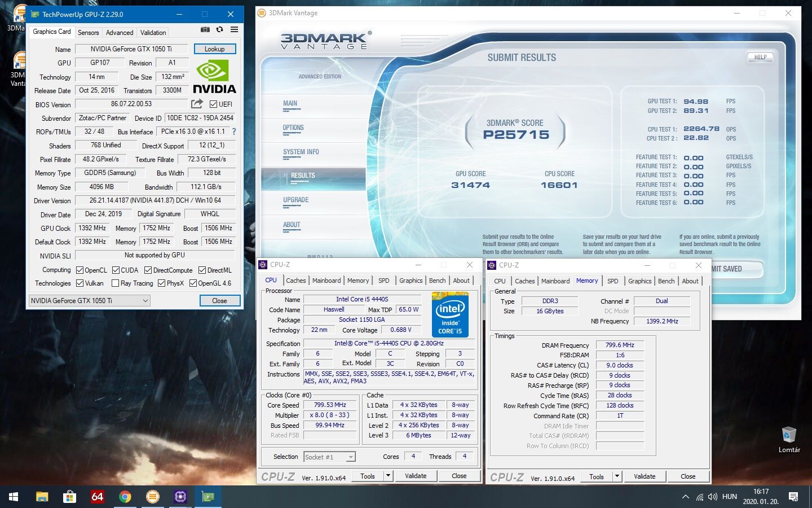The height and width of the screenshot is (508, 812).
Task: Open the GPU-Z hamburger menu
Action: click(234, 29)
